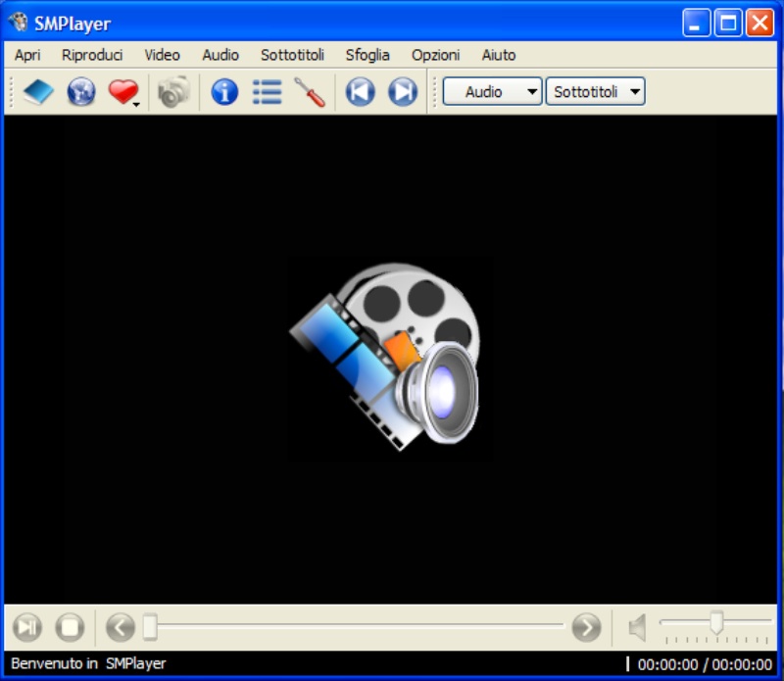Open the favorites heart icon

point(121,92)
